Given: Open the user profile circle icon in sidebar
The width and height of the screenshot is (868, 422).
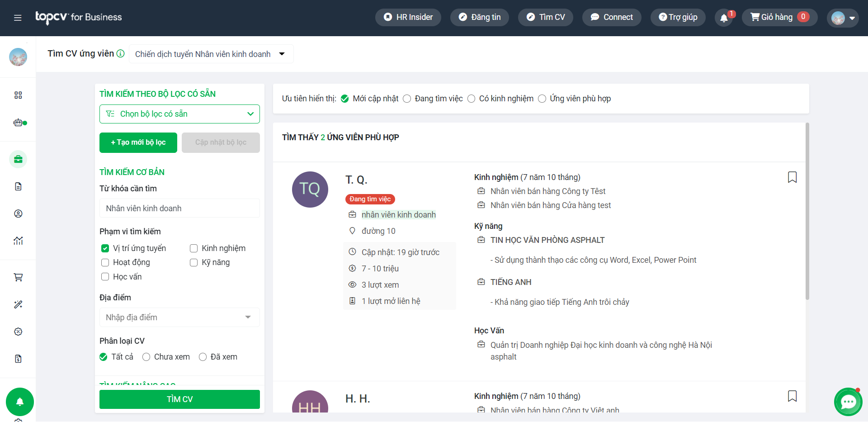Looking at the screenshot, I should (18, 213).
